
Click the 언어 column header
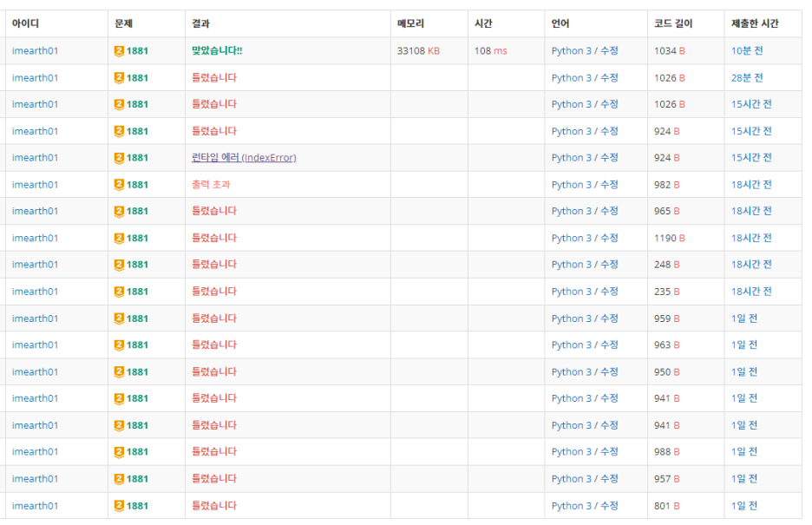pos(560,23)
